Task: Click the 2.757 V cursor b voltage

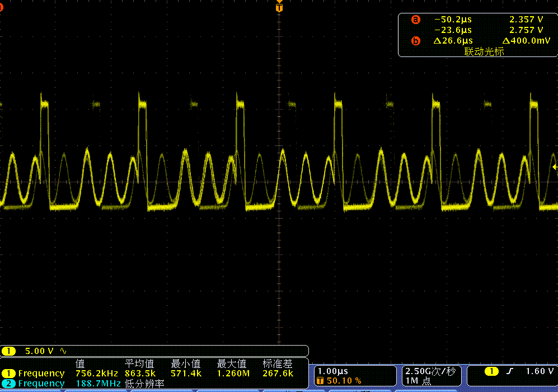Action: click(526, 30)
